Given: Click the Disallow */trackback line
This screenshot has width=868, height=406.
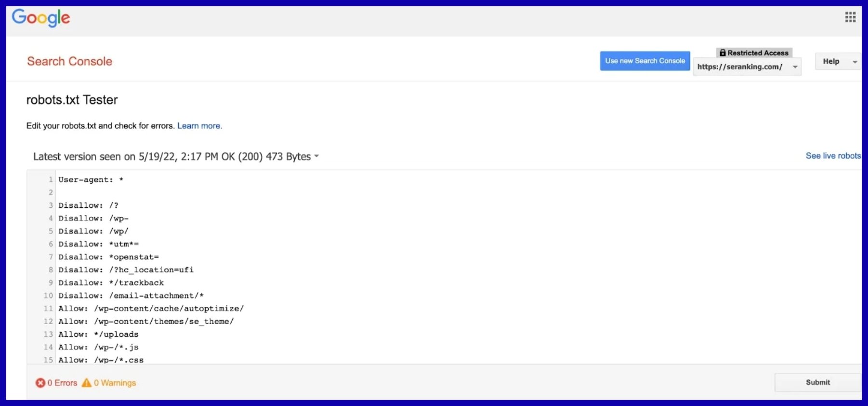Looking at the screenshot, I should point(111,283).
